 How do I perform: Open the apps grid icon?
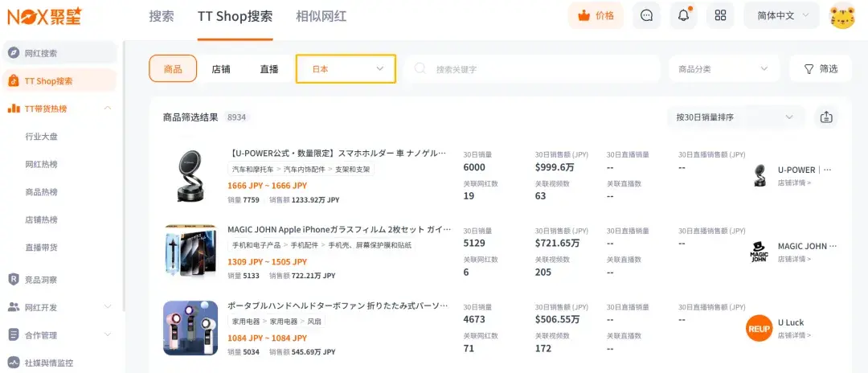coord(720,15)
